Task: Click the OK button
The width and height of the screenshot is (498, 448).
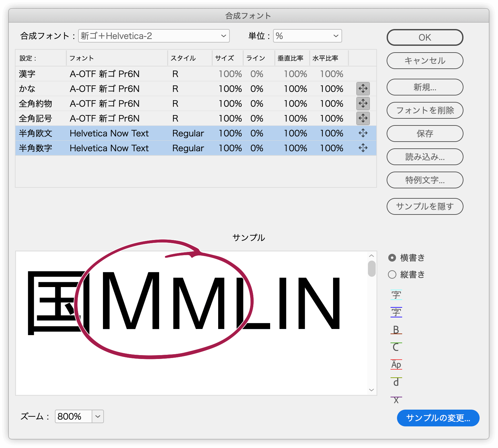Action: coord(425,37)
